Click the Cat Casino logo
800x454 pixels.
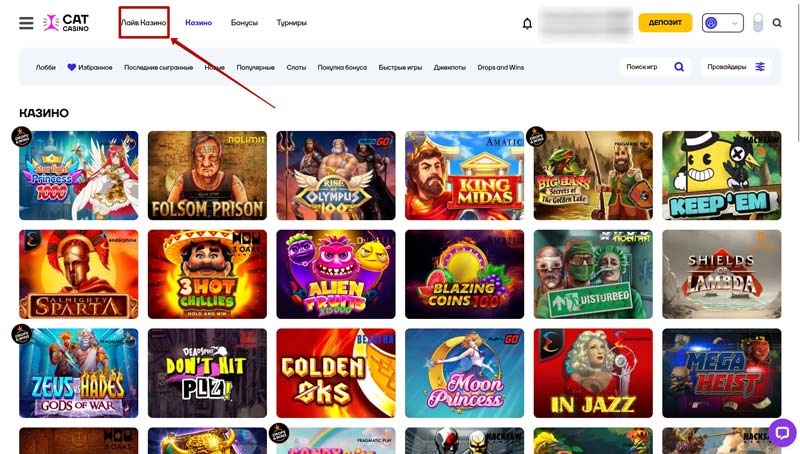tap(66, 22)
